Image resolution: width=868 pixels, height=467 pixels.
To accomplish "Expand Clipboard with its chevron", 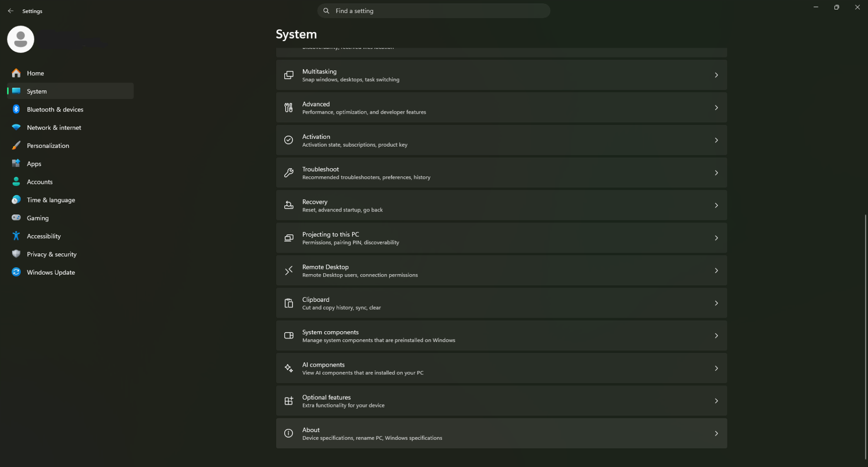I will [716, 303].
